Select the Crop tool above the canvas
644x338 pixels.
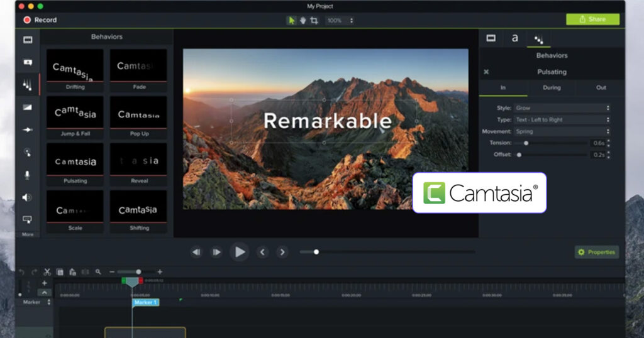click(x=314, y=20)
